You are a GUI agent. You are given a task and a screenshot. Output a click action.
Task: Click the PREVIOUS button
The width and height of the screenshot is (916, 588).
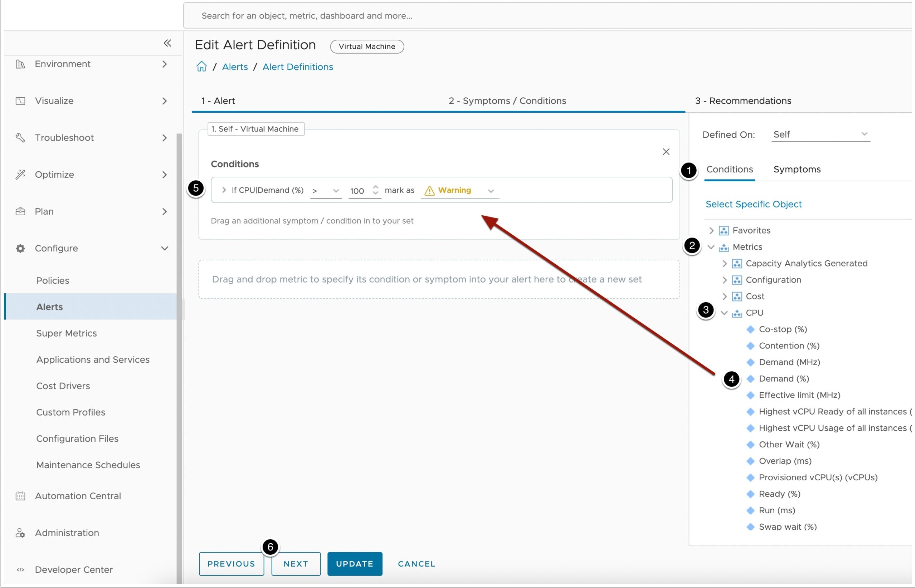pyautogui.click(x=231, y=564)
